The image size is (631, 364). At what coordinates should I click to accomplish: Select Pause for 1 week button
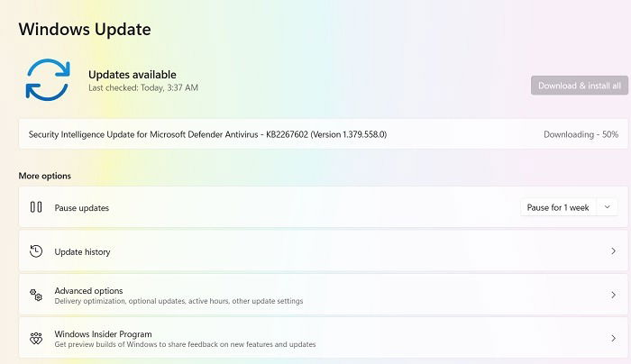pyautogui.click(x=558, y=207)
